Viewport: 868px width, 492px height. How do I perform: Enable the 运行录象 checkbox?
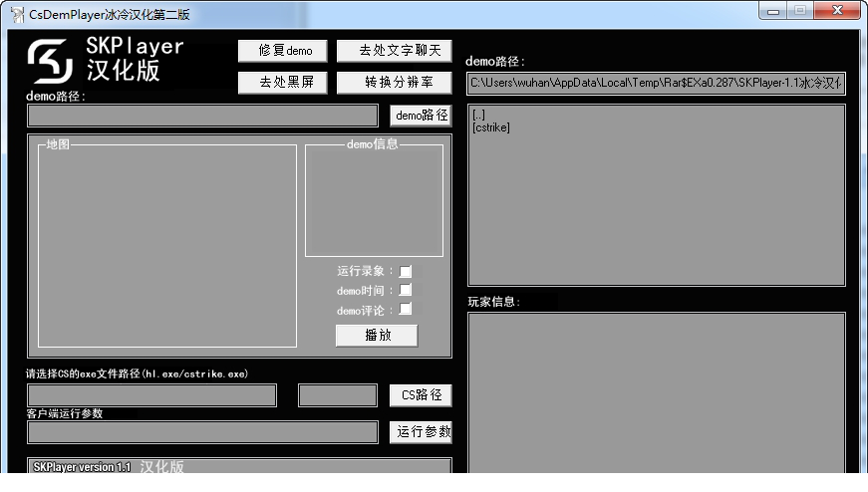(x=406, y=271)
